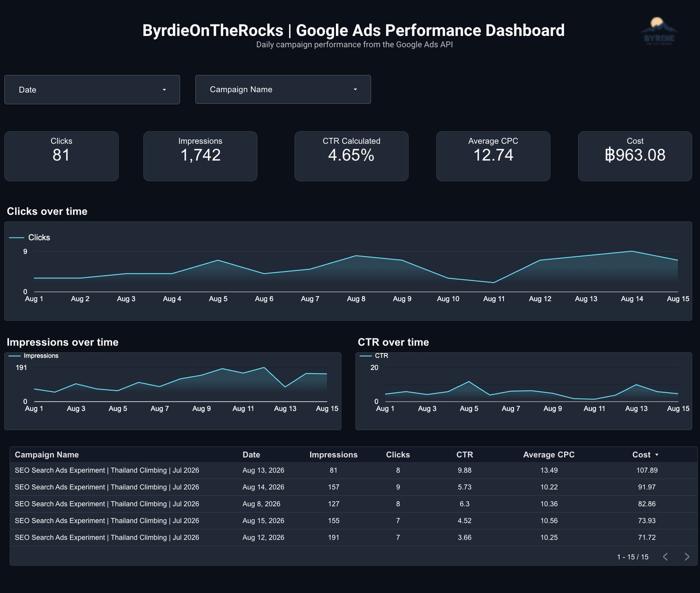
Task: Select the Clicks scorecard showing 81
Action: click(x=61, y=156)
